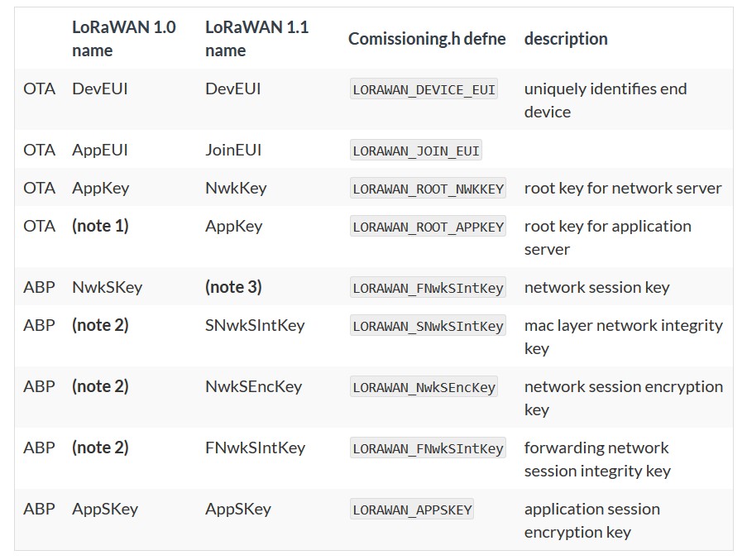The height and width of the screenshot is (560, 747).
Task: Click 'root key for network server' text
Action: 623,188
